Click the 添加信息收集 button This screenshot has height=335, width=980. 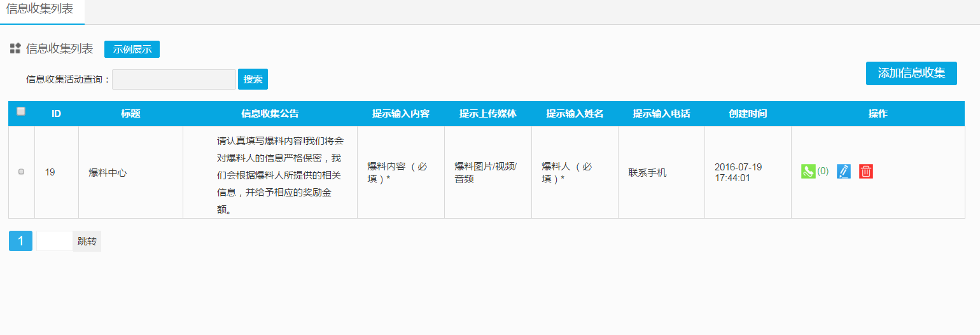911,73
